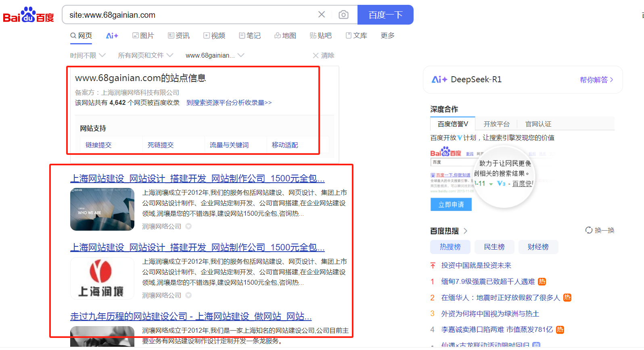
Task: Switch to 地图 tab
Action: click(x=285, y=35)
